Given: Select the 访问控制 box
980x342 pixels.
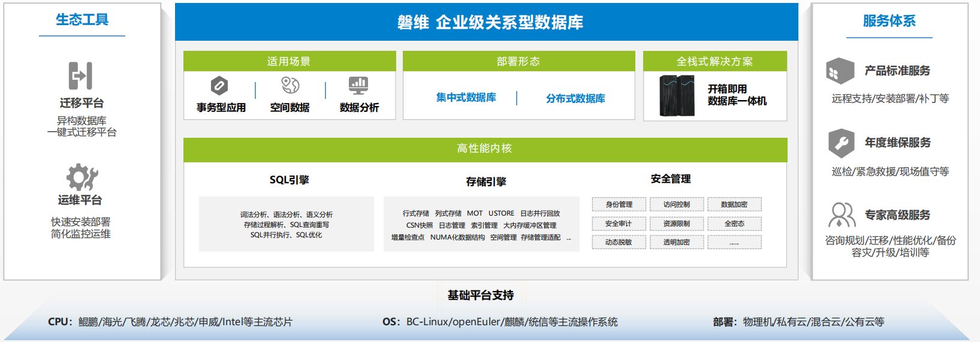Looking at the screenshot, I should (677, 204).
